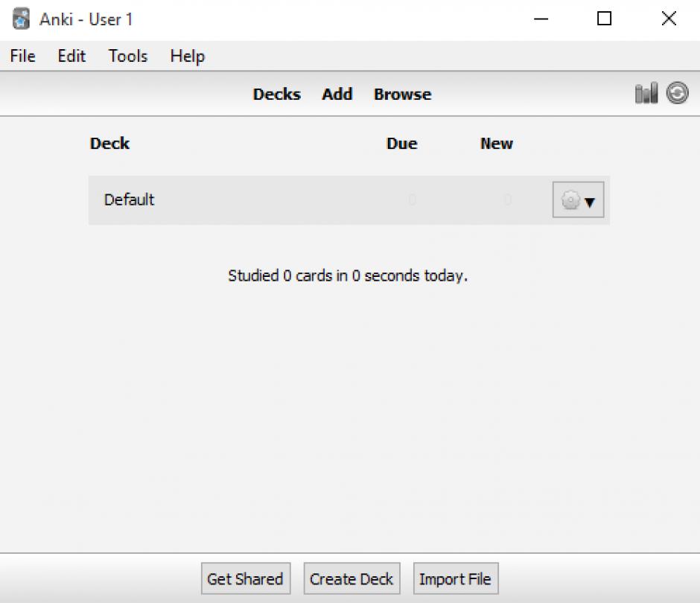This screenshot has height=603, width=700.
Task: Click the Deck column header
Action: (x=109, y=143)
